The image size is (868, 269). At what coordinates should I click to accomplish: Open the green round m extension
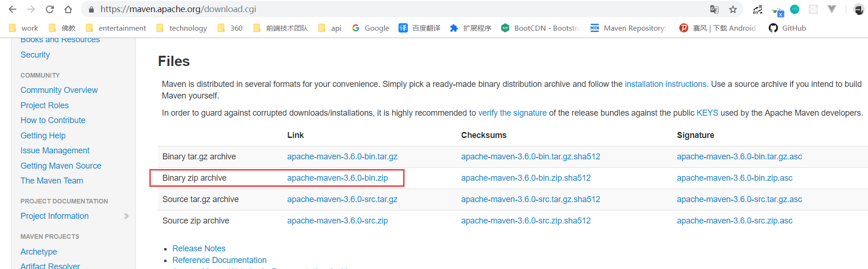[795, 9]
